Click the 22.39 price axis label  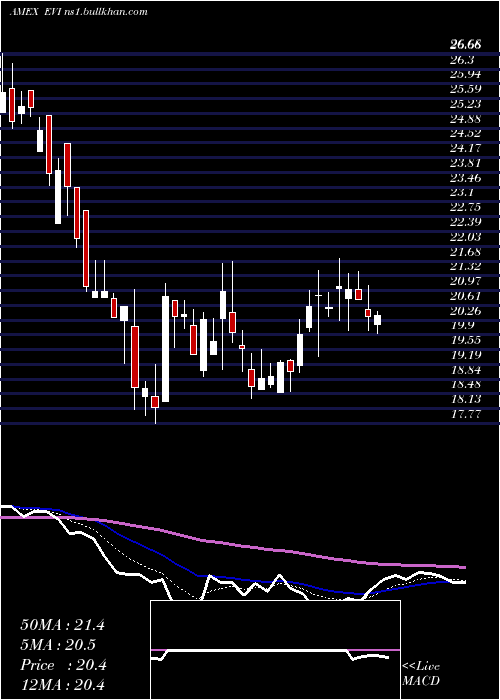[466, 222]
